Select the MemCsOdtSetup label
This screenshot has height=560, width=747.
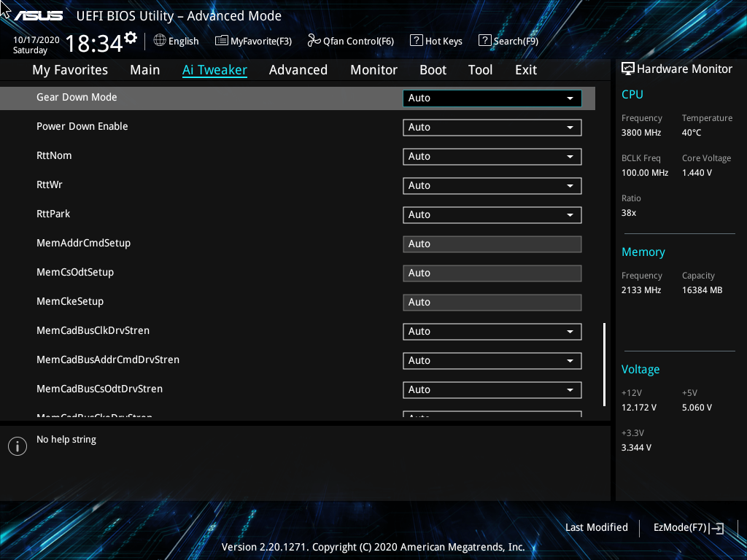click(75, 273)
